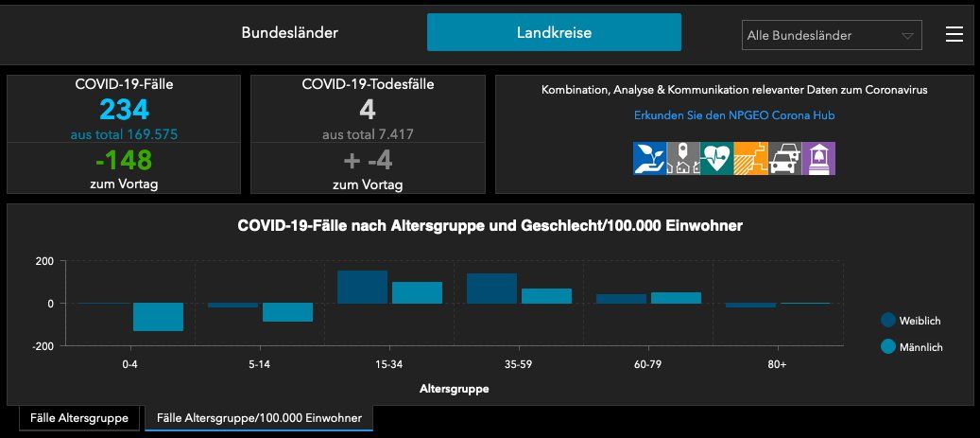Click the Altersgruppe axis title
Screen dimensions: 980x438
pos(455,389)
